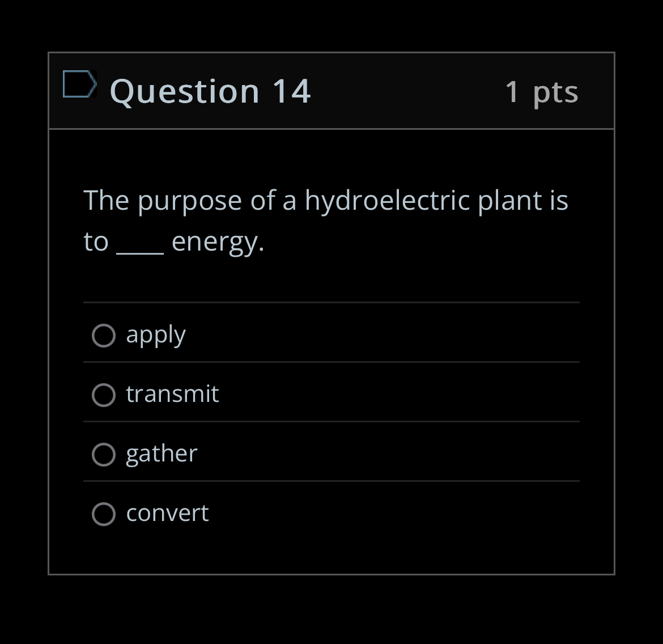Screen dimensions: 663x644
Task: Click the 'transmit' answer label text
Action: coord(172,394)
